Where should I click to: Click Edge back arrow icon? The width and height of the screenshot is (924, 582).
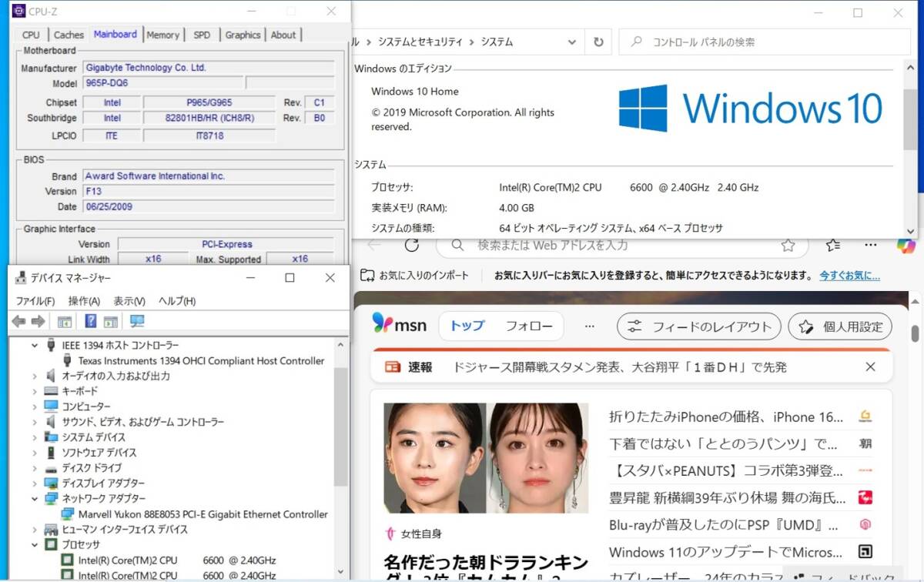click(x=374, y=245)
